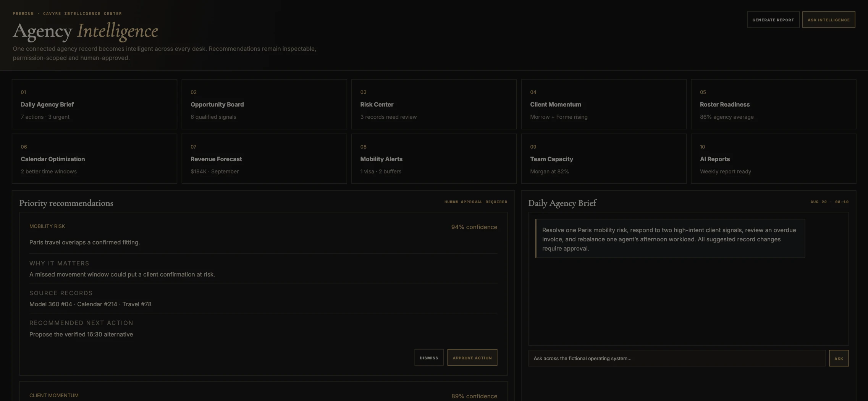Click 'A missed movement window could put a client confirmation at risk.'

122,274
